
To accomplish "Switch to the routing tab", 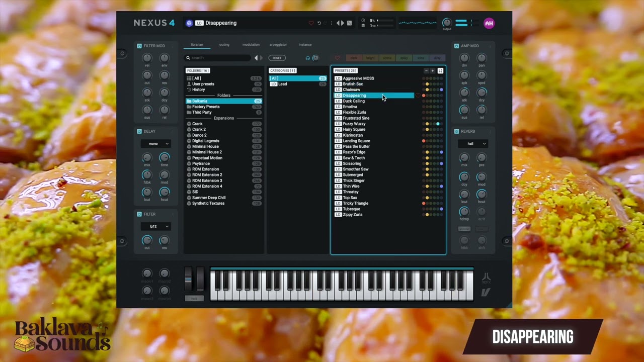I will (224, 45).
